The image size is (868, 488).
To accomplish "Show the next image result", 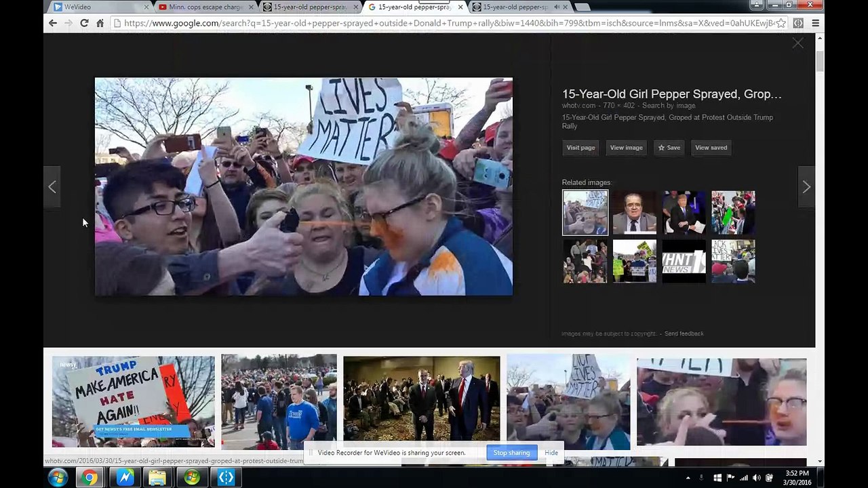I will pyautogui.click(x=806, y=187).
